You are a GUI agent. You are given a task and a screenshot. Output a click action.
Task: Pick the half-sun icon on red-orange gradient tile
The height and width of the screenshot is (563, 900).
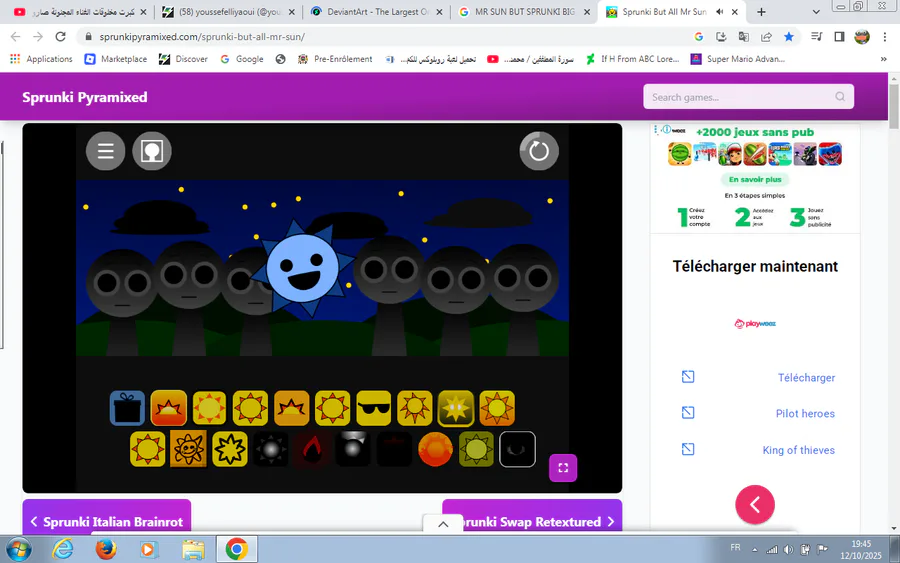tap(168, 408)
